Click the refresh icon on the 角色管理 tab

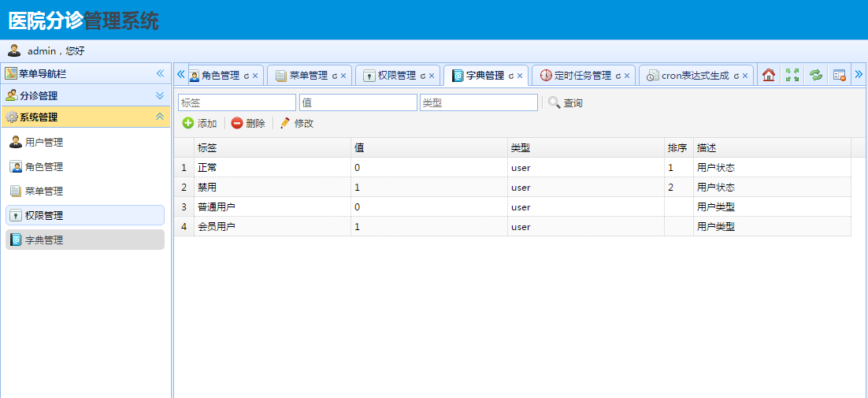[x=247, y=76]
